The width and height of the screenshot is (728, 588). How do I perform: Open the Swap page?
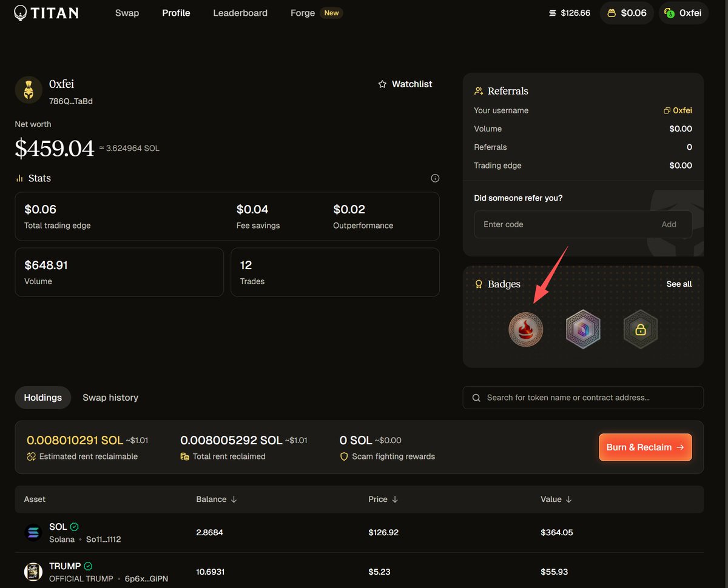(127, 13)
